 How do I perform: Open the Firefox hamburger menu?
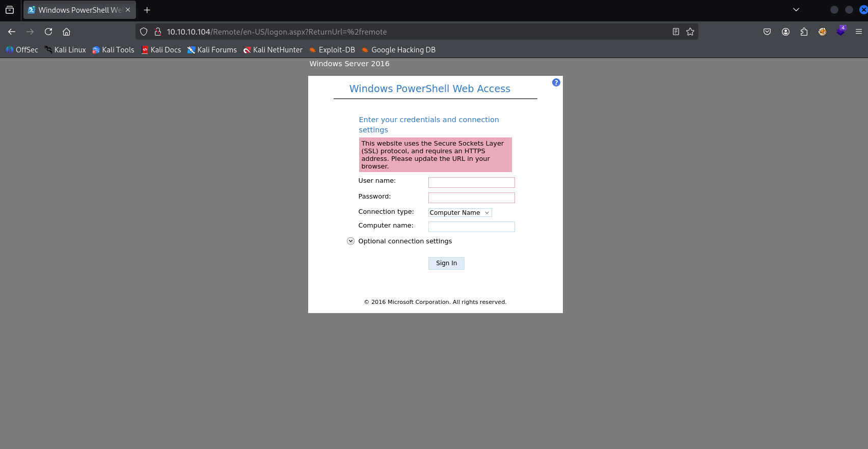click(859, 32)
